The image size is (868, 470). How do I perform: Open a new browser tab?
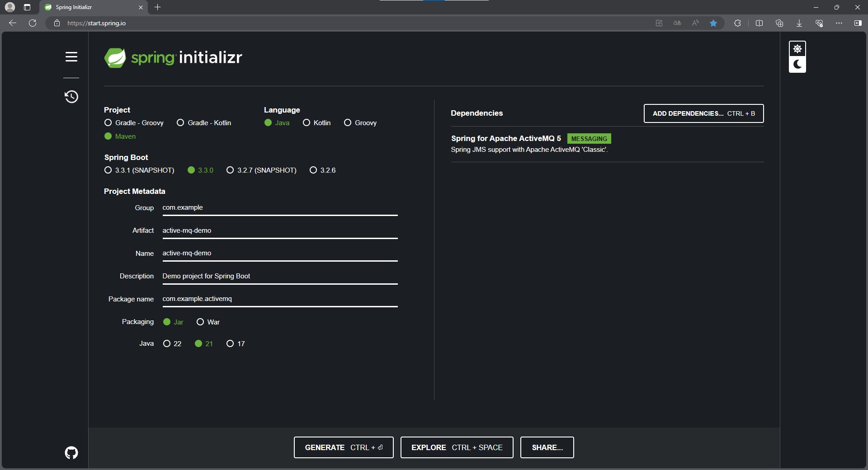click(x=157, y=7)
